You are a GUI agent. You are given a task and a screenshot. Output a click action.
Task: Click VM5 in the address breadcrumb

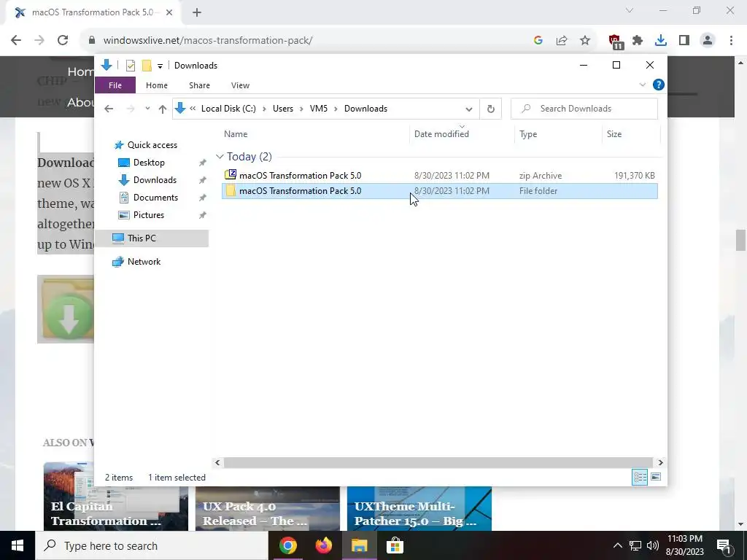pos(319,109)
